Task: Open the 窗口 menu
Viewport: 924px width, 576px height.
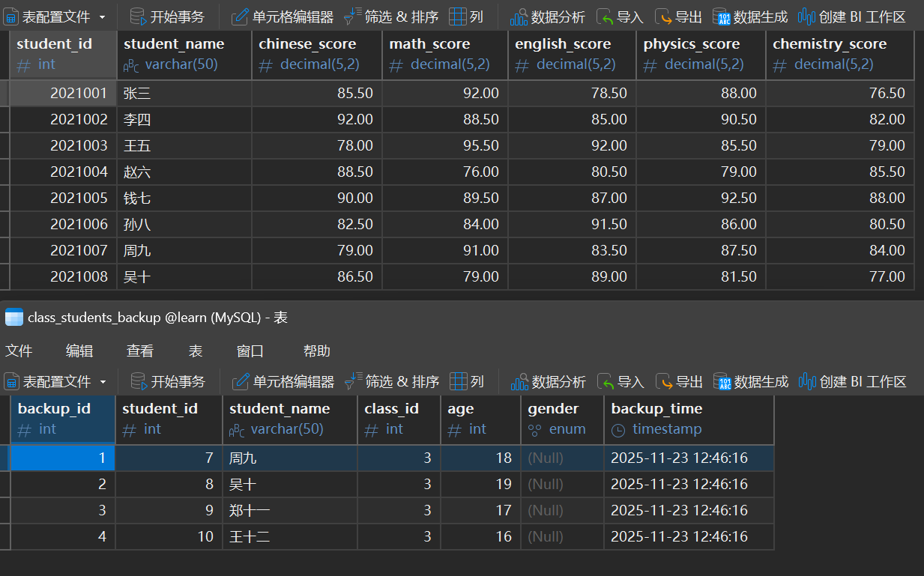Action: point(250,351)
